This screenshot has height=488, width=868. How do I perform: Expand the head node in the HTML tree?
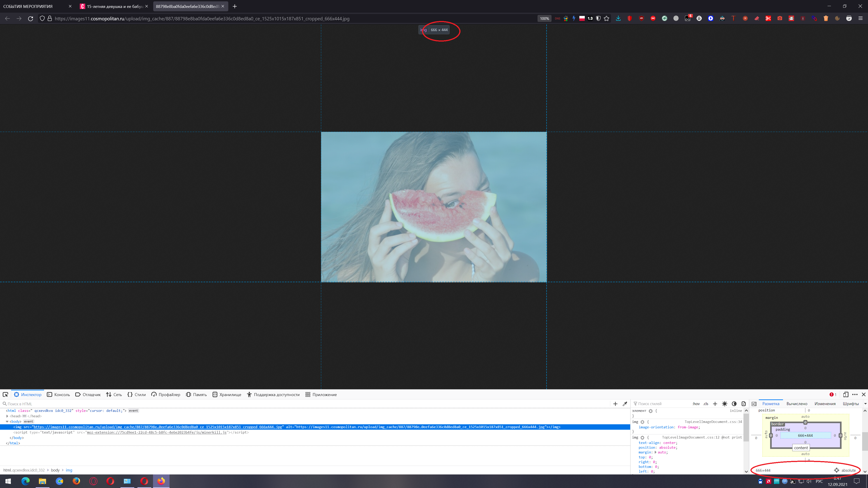(x=7, y=416)
